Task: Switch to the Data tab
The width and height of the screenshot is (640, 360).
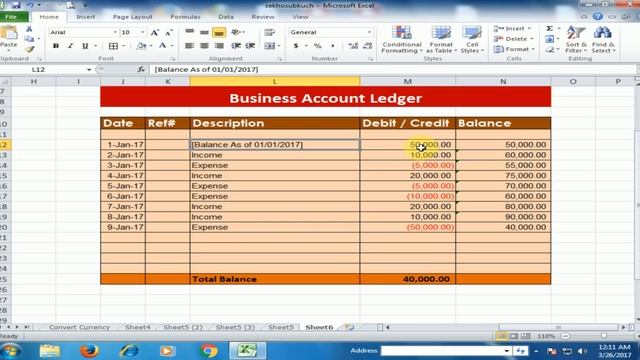Action: coord(226,17)
